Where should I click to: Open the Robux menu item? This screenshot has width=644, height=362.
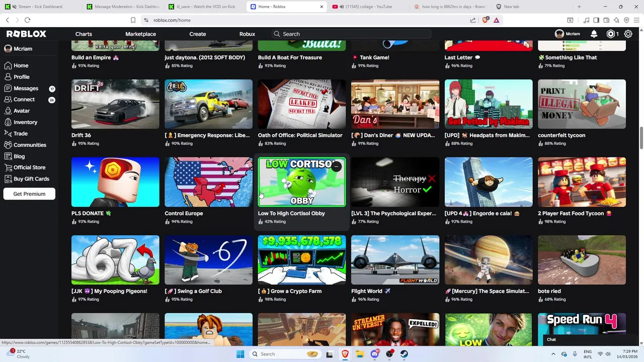247,34
